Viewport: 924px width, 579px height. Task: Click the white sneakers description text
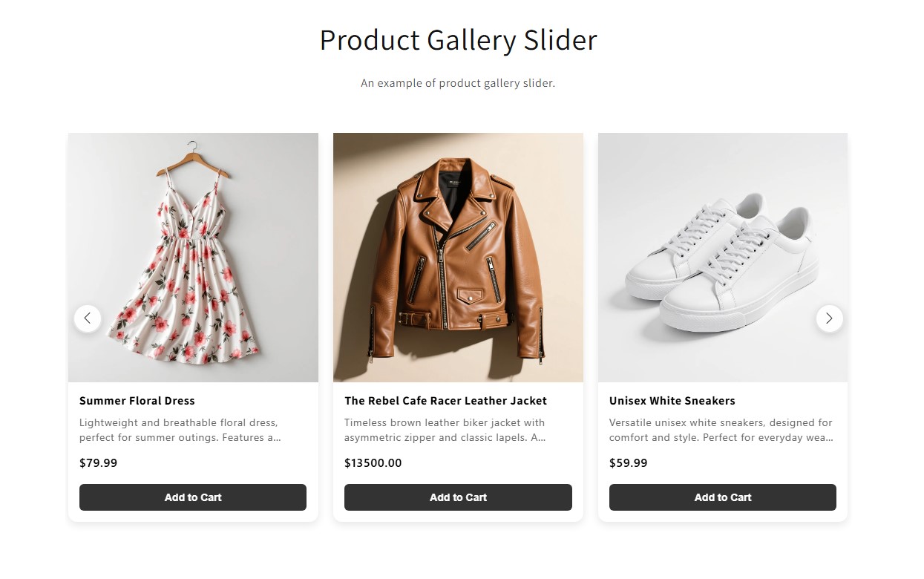point(721,430)
